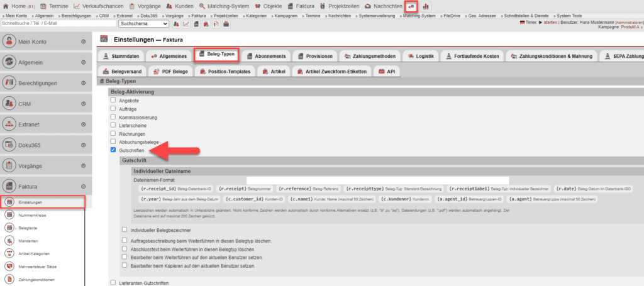Open the Zahlungskonditionen & Mahnung tab
Viewport: 644px width, 286px height.
pyautogui.click(x=551, y=56)
